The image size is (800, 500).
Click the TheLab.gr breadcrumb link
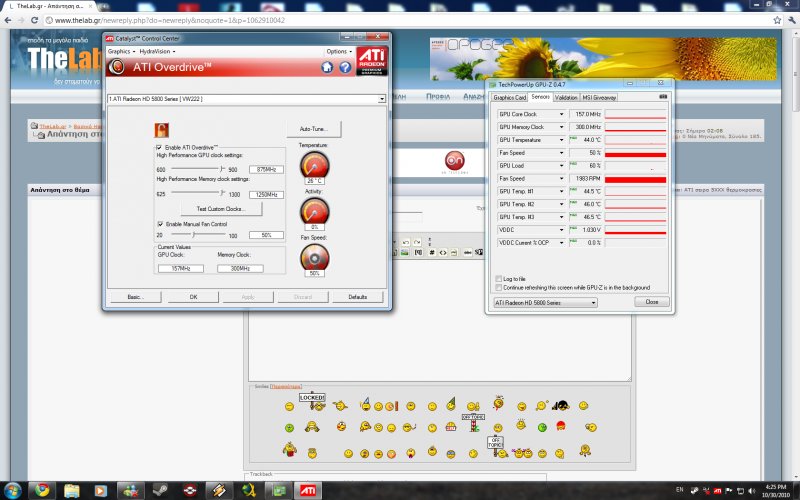53,126
